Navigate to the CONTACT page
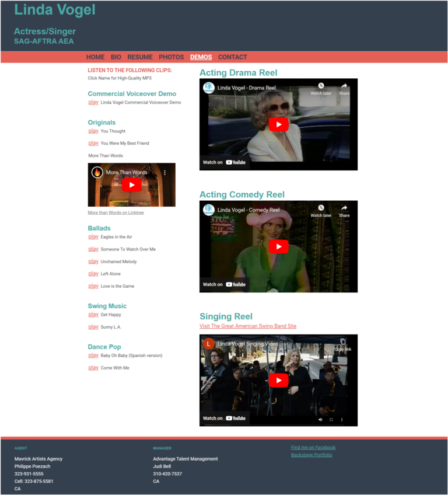The width and height of the screenshot is (448, 495). 233,57
